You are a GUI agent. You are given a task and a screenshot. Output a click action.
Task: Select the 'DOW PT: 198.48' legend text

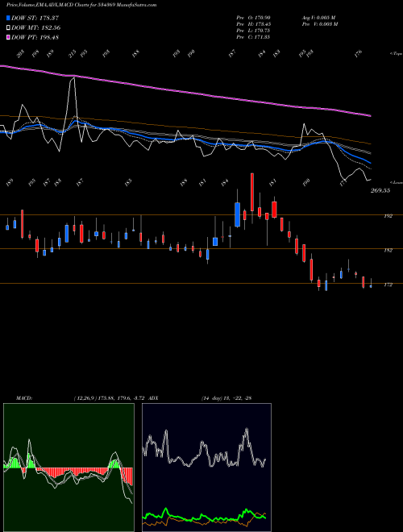35,37
